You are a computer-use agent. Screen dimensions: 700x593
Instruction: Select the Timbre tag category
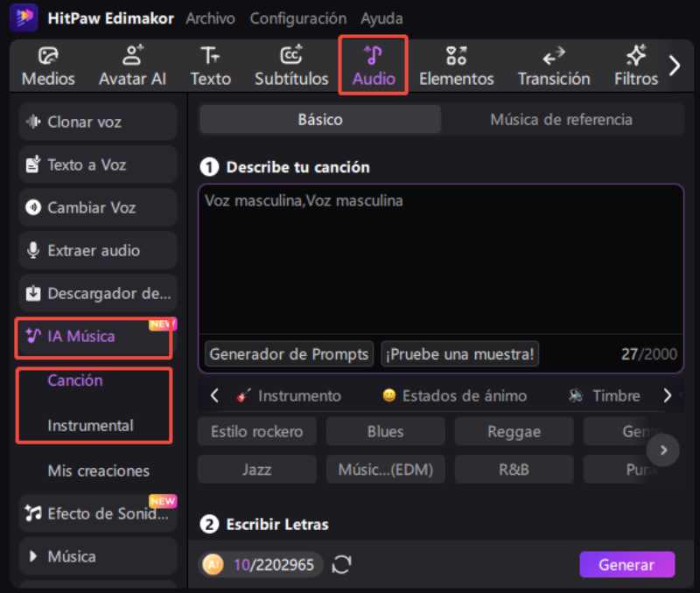pos(605,396)
